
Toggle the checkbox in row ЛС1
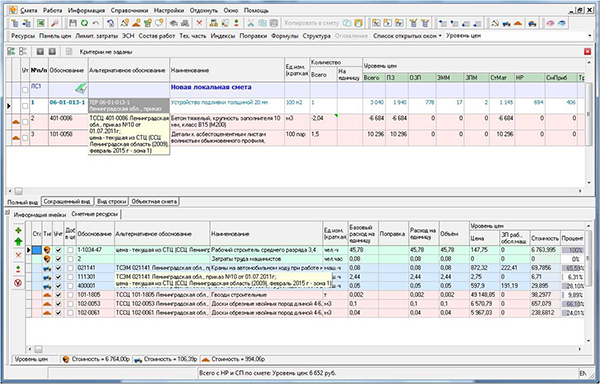pos(25,90)
